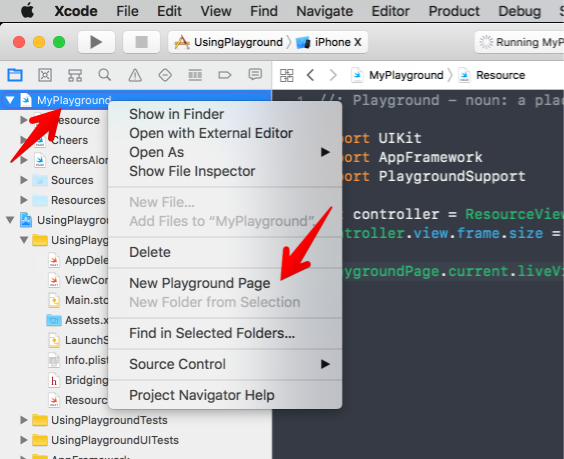
Task: Open the Debug menu
Action: (519, 11)
